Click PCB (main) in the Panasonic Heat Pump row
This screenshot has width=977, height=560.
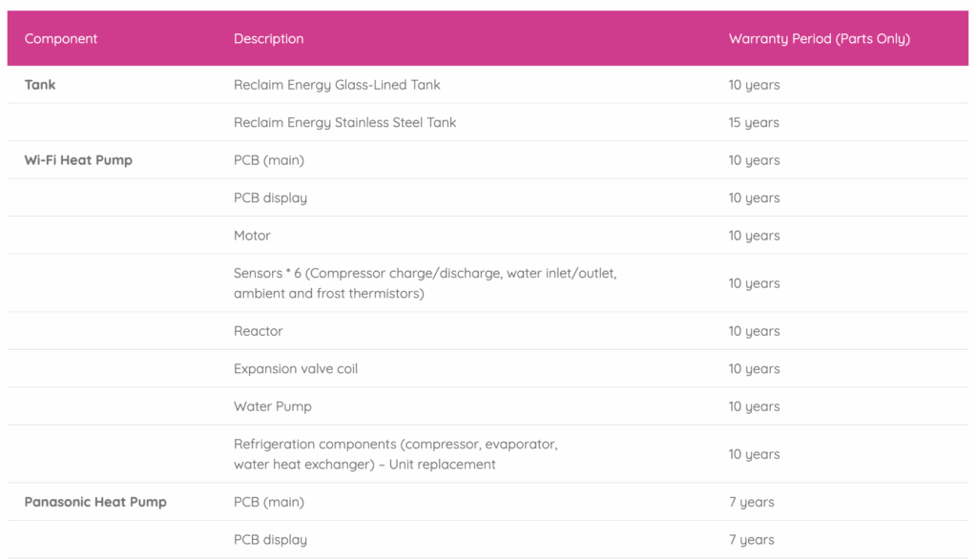pos(268,502)
